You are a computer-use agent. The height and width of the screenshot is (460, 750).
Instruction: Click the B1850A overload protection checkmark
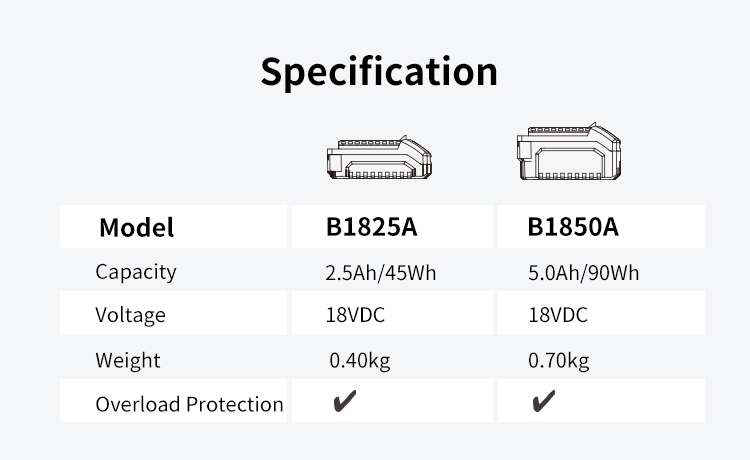pyautogui.click(x=544, y=403)
